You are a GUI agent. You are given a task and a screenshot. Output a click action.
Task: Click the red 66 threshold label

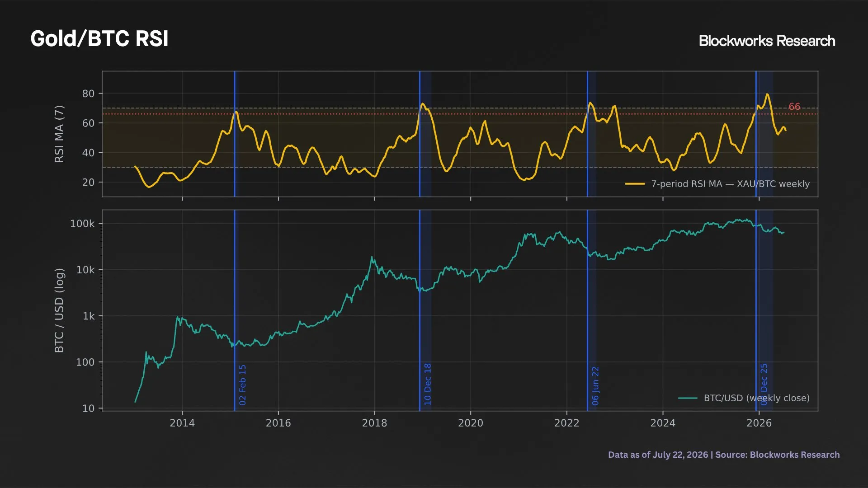point(794,107)
